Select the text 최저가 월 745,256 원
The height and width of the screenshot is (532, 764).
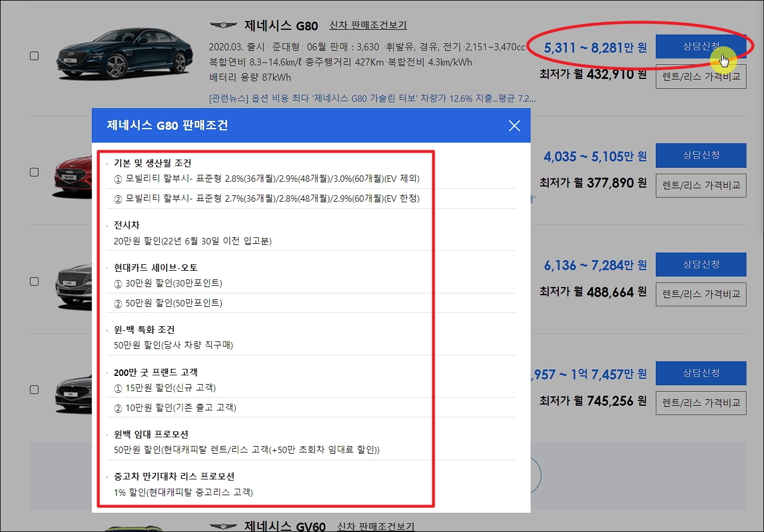coord(593,401)
